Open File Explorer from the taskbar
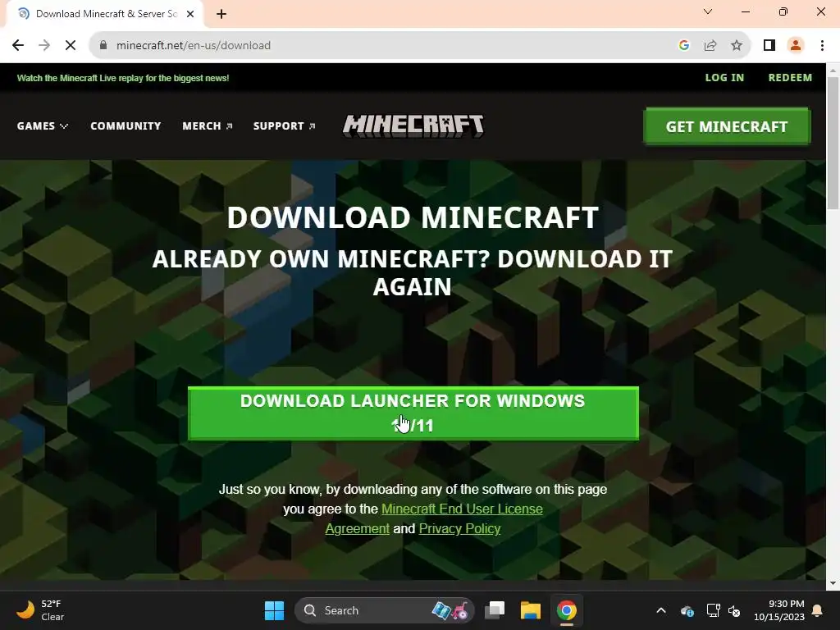The image size is (840, 630). pos(531,610)
